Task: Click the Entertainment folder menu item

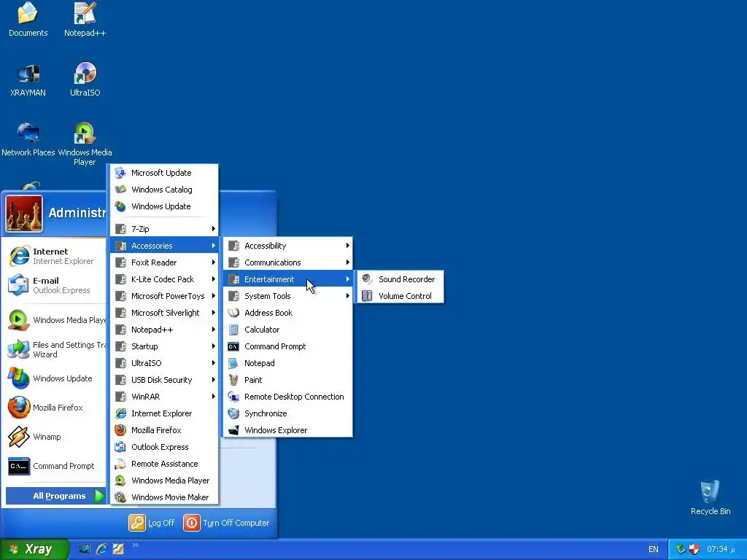Action: click(x=287, y=279)
